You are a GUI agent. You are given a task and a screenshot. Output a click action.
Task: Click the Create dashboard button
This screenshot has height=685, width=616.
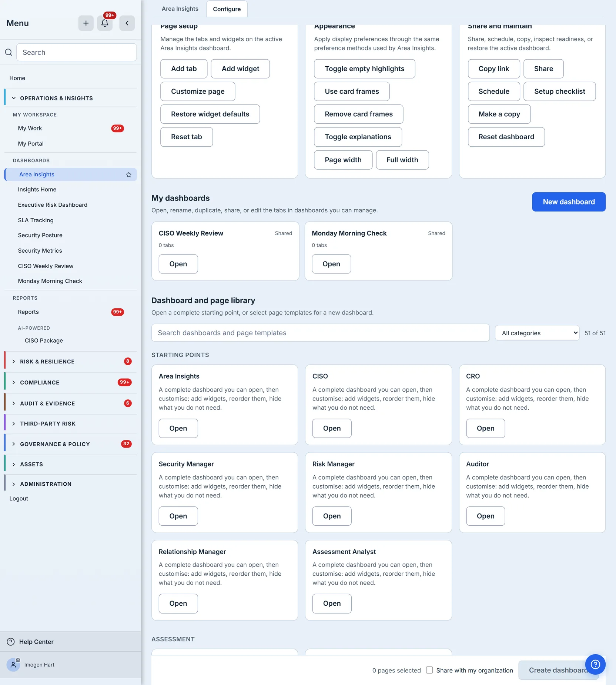tap(558, 670)
